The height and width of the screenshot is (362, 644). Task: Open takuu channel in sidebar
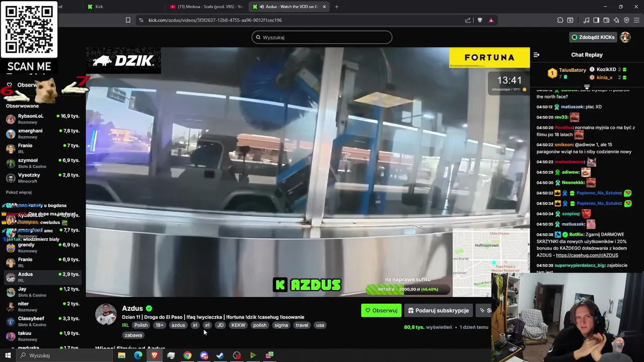click(x=43, y=336)
